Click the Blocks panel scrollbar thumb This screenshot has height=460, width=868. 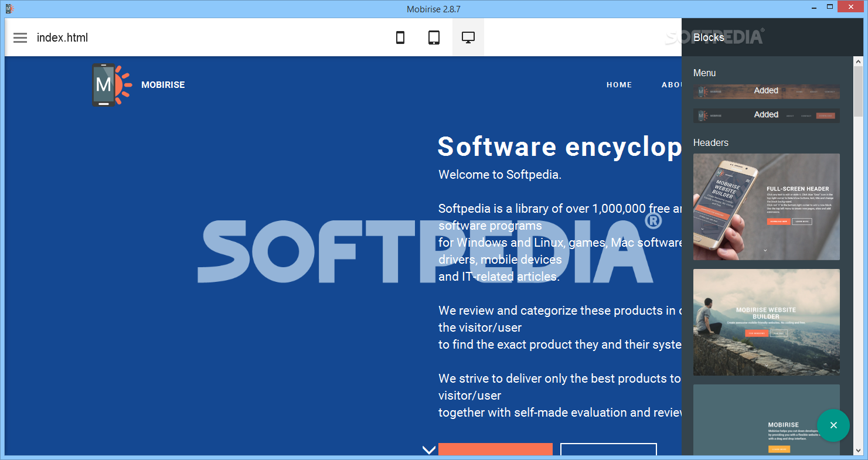[x=858, y=90]
